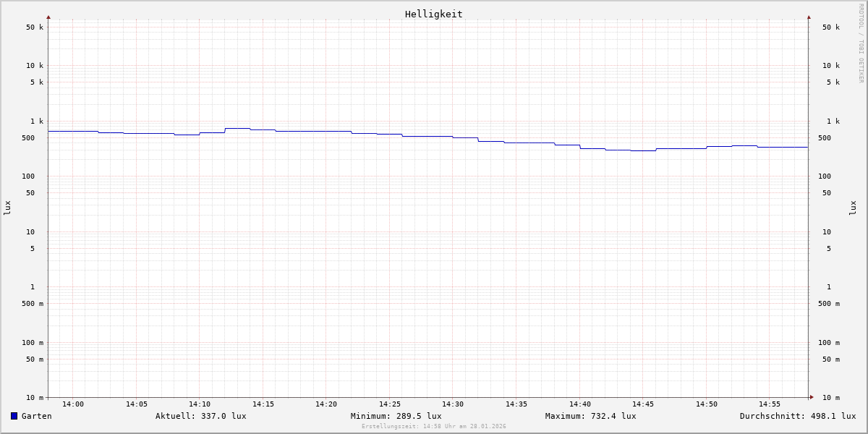Click the 14:00 time axis label
Viewport: 868px width, 434px height.
click(x=73, y=404)
